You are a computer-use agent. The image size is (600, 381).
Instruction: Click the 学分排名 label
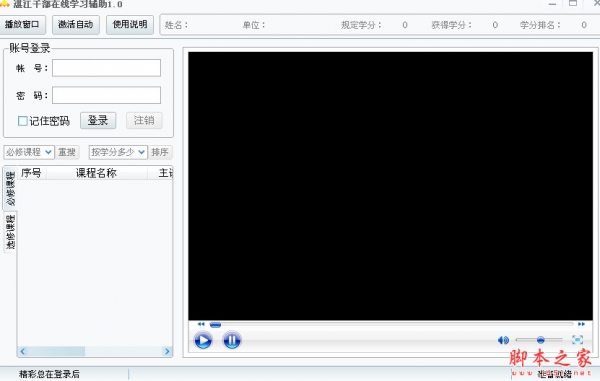(x=540, y=25)
